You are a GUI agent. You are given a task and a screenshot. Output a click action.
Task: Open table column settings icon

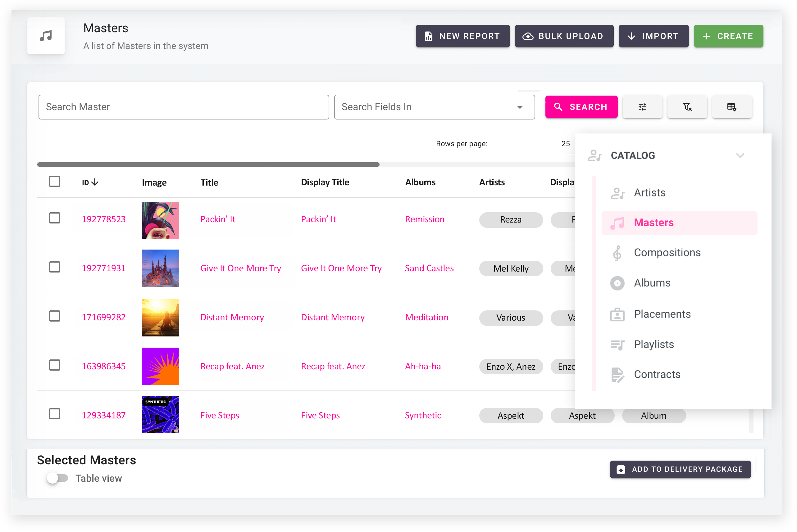pyautogui.click(x=731, y=107)
